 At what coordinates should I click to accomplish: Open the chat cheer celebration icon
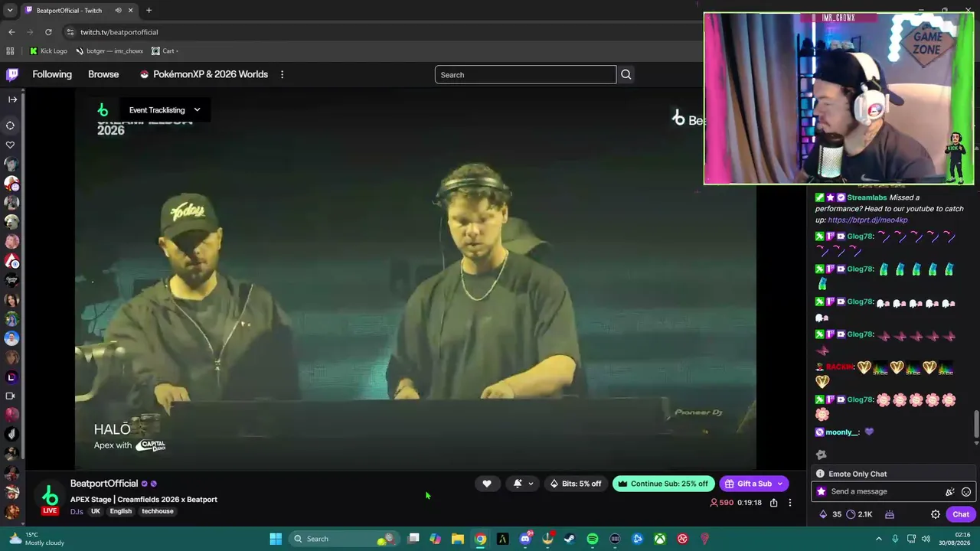click(950, 491)
